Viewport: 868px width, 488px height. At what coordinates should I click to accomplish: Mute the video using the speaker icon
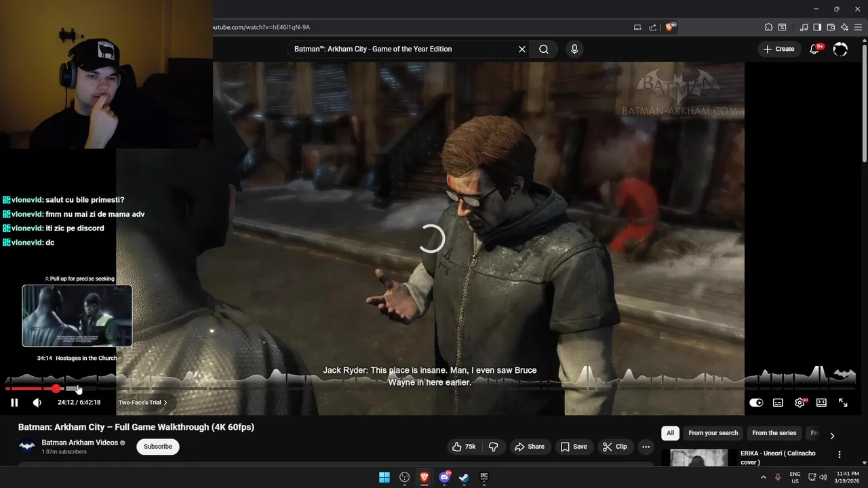pyautogui.click(x=37, y=403)
